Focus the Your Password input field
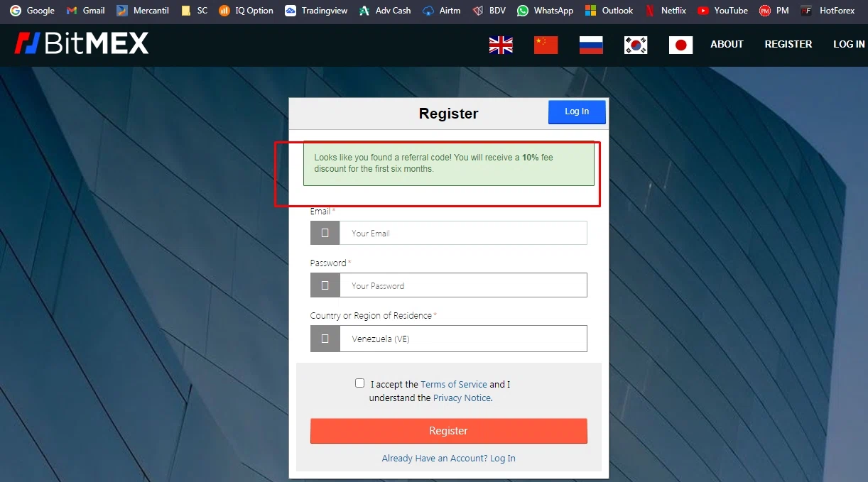This screenshot has height=482, width=868. coord(463,285)
